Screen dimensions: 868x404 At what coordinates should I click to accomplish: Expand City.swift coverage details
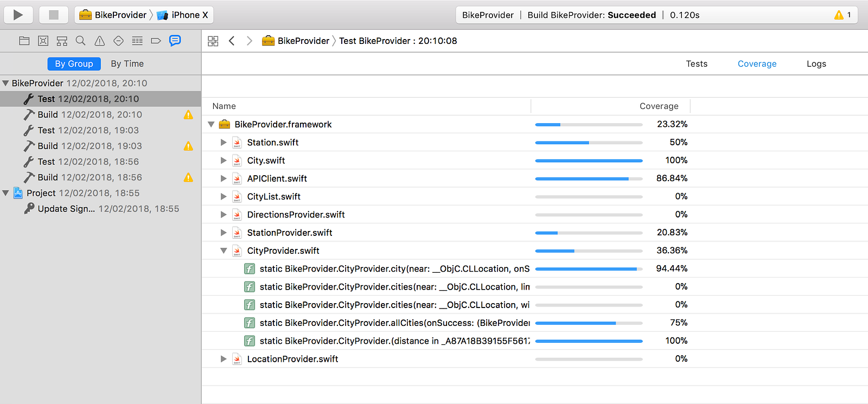pyautogui.click(x=224, y=161)
